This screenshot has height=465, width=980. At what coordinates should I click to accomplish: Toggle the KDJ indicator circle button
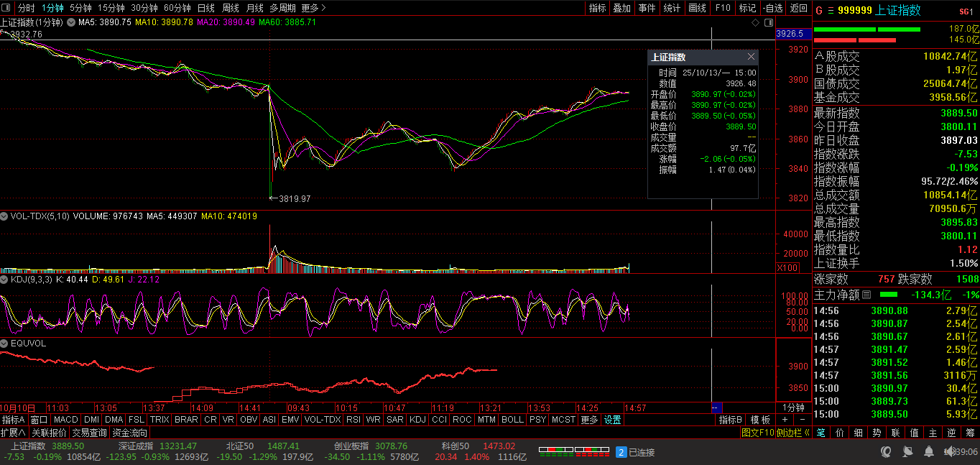coord(4,279)
